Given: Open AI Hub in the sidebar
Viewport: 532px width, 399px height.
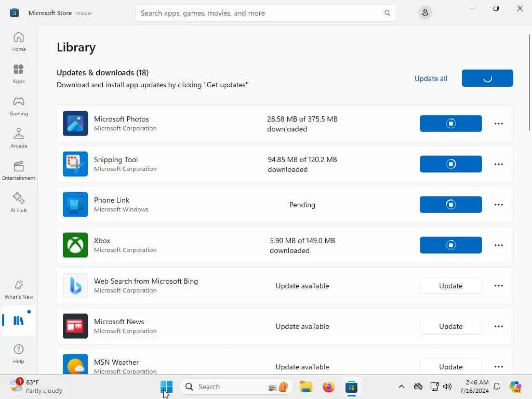Looking at the screenshot, I should coord(19,203).
